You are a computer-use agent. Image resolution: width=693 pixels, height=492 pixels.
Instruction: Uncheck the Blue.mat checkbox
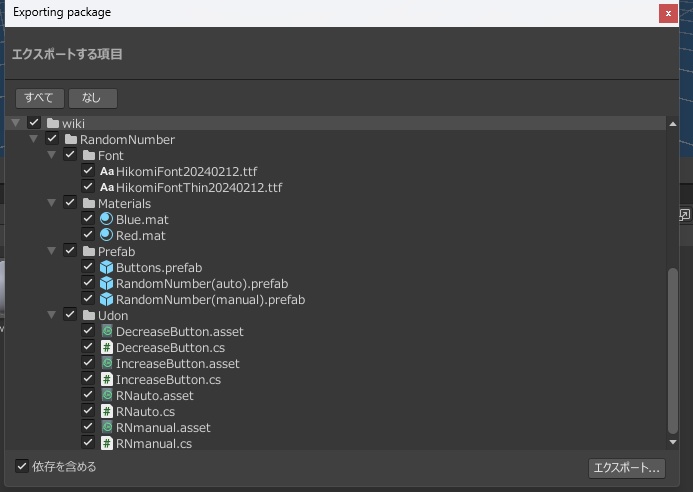point(88,218)
